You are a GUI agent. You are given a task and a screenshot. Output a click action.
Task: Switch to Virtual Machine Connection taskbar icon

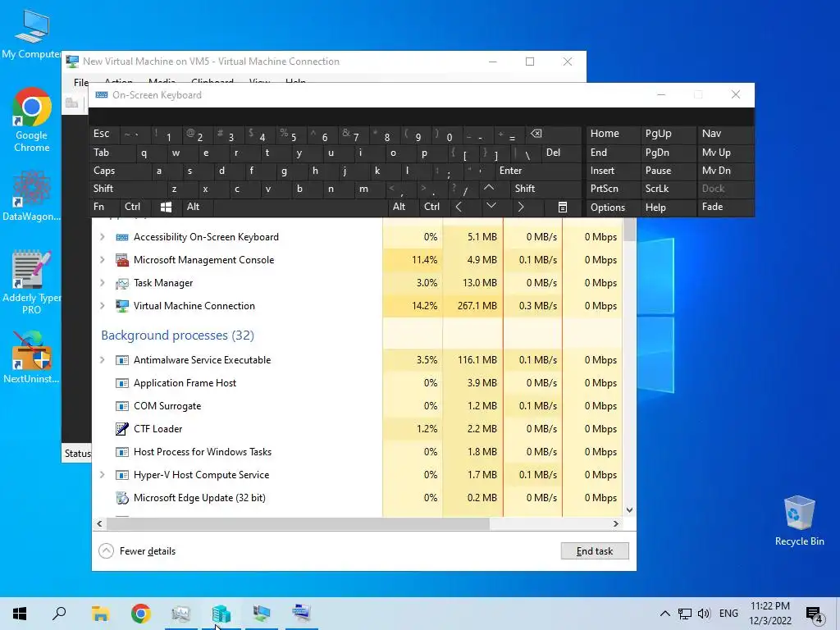[262, 614]
